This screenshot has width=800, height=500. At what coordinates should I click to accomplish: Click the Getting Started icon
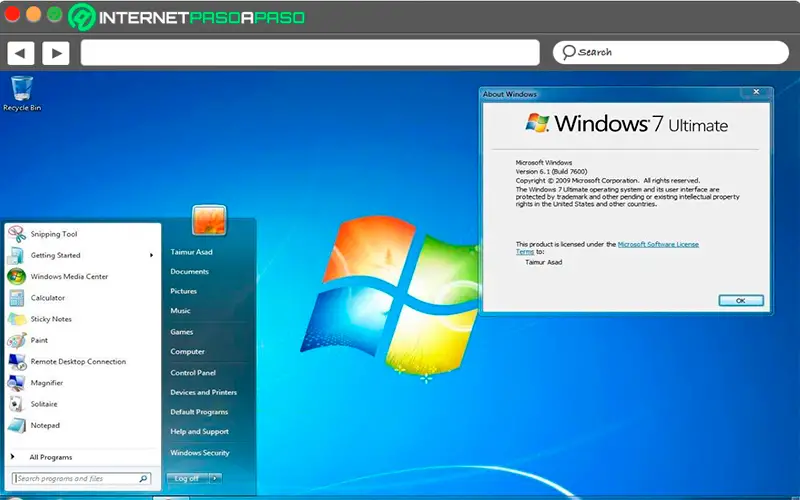coord(16,255)
